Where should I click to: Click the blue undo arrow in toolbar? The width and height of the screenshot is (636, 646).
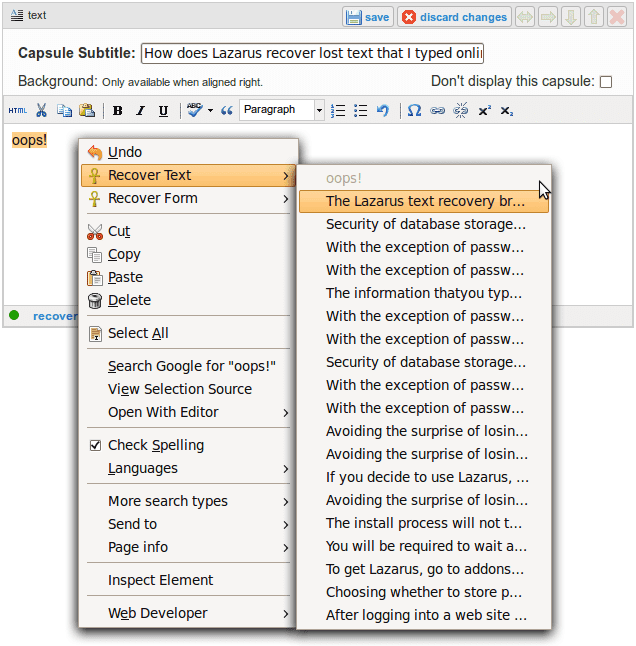(383, 110)
